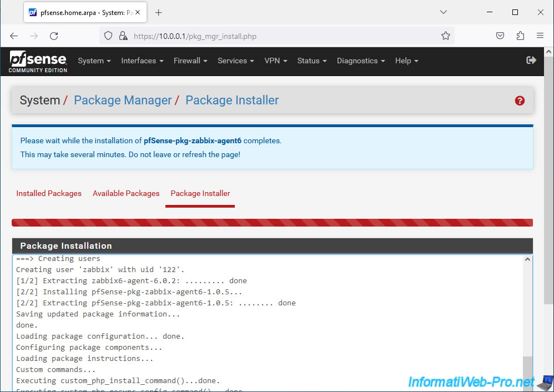
Task: Click the red help question mark icon
Action: click(x=520, y=100)
